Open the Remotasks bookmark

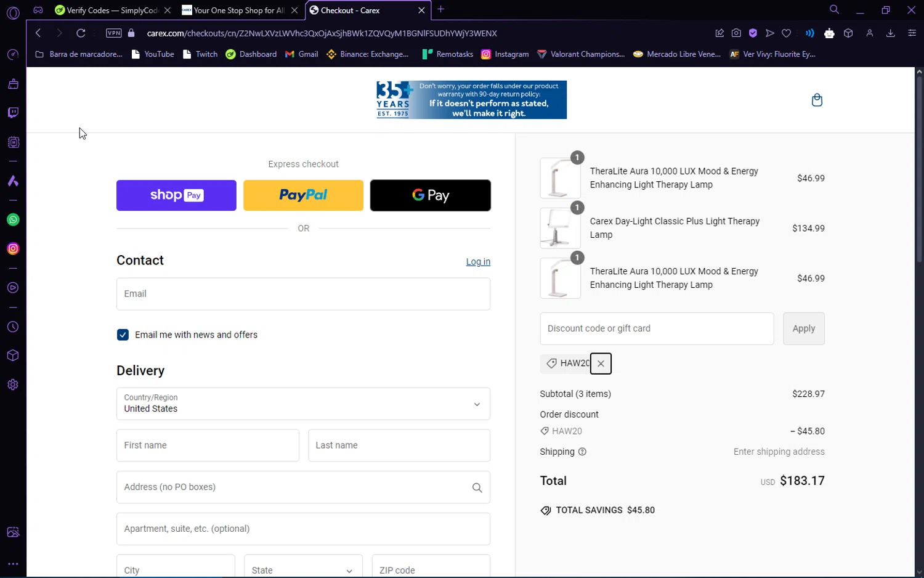pyautogui.click(x=448, y=54)
